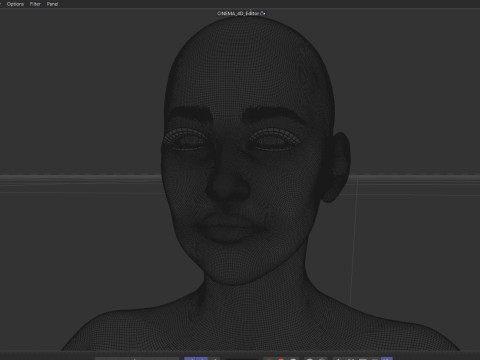The height and width of the screenshot is (360, 480).
Task: Open the Filter menu
Action: (x=35, y=4)
